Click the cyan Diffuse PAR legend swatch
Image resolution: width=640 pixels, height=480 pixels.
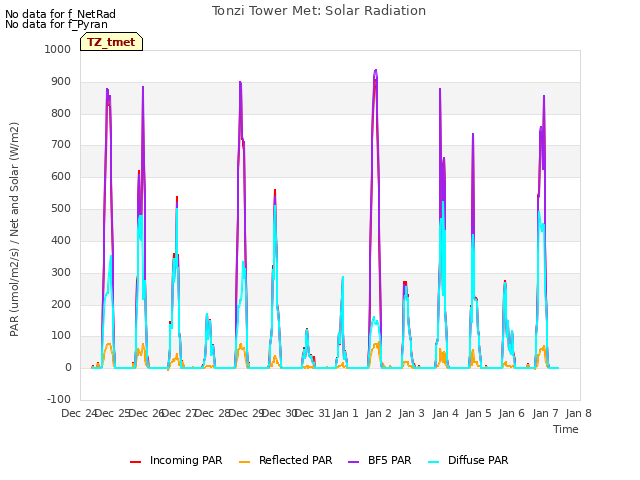point(434,462)
